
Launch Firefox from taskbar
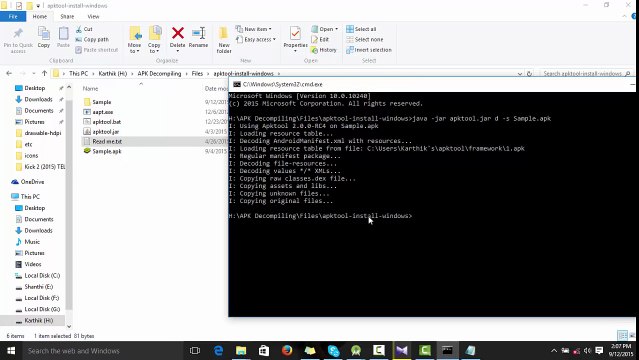(x=287, y=351)
